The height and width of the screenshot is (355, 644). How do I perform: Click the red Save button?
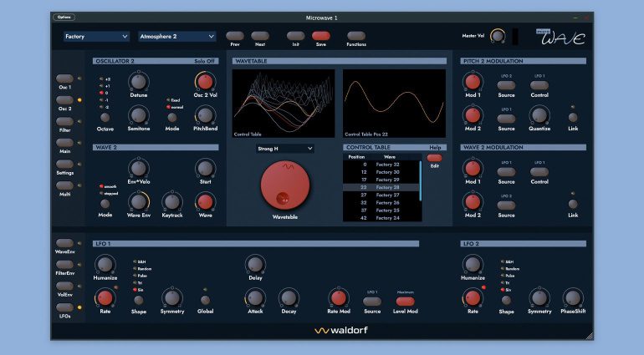(x=321, y=36)
